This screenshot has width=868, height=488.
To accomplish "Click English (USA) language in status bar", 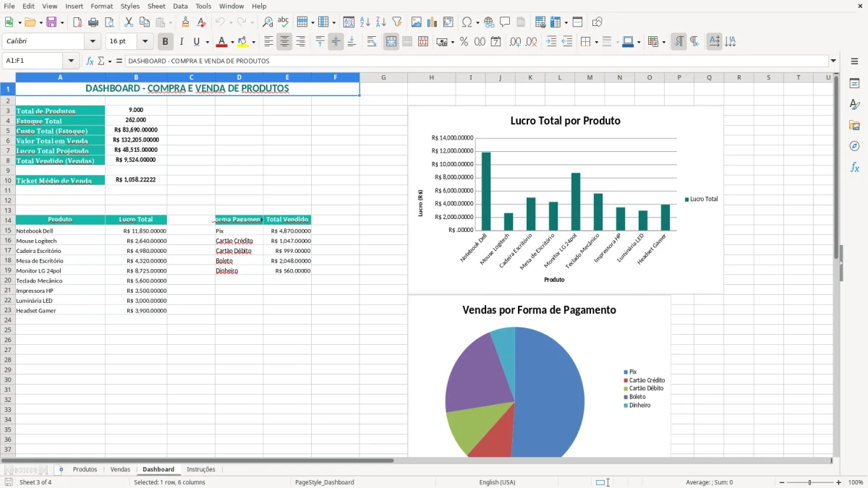I will click(x=497, y=482).
